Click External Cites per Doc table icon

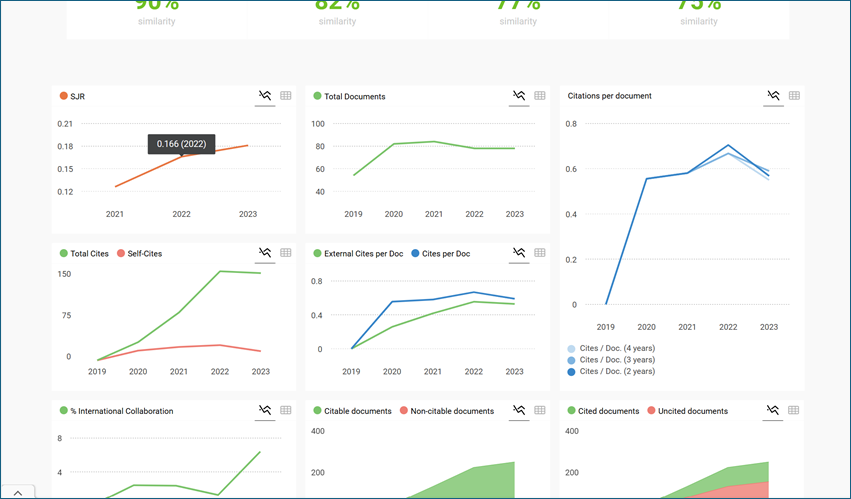point(540,253)
